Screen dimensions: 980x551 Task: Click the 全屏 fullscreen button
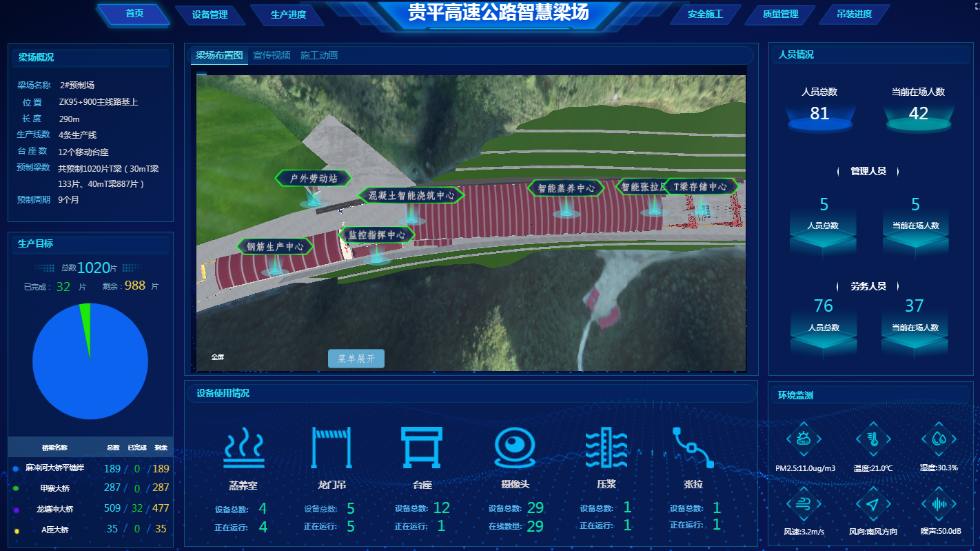click(x=218, y=357)
